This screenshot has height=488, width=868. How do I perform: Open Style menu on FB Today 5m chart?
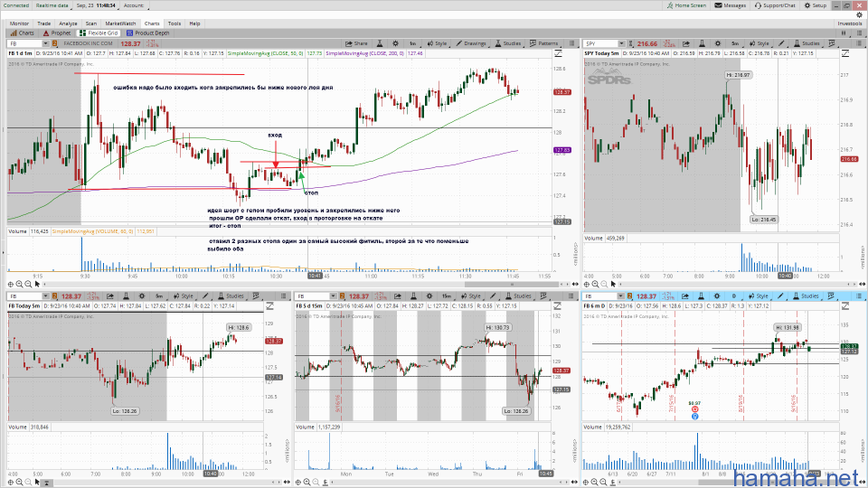point(184,296)
